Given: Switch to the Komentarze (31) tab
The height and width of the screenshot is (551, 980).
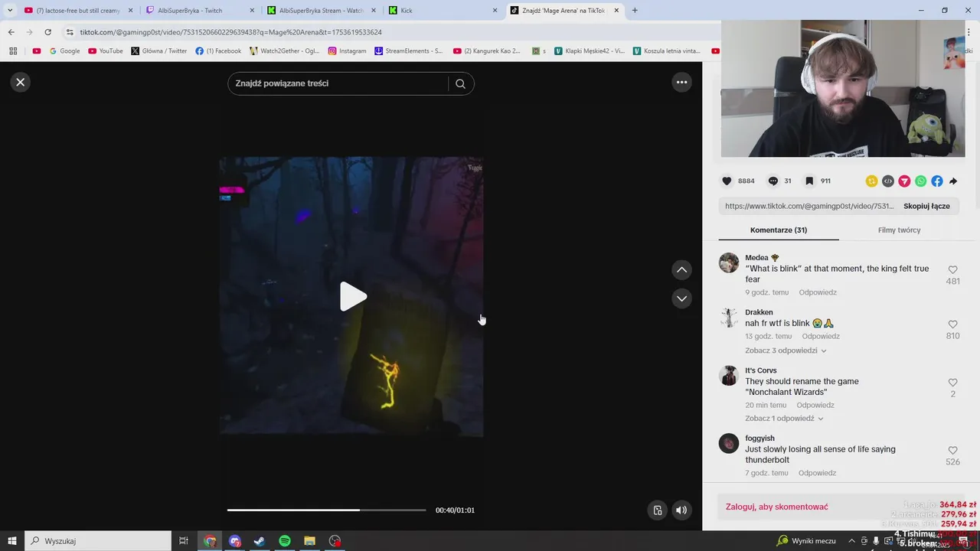Looking at the screenshot, I should (x=779, y=230).
